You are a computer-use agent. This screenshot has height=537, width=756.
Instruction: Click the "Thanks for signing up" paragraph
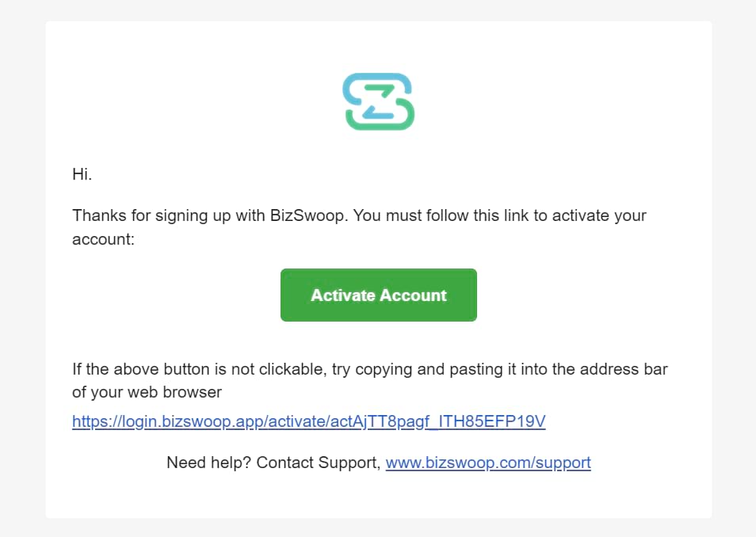pyautogui.click(x=359, y=227)
